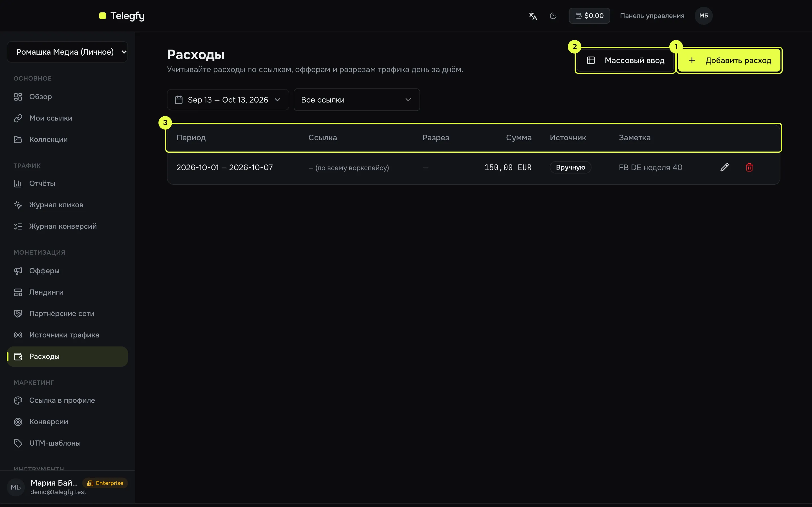Click the Enterprise plan badge
The width and height of the screenshot is (812, 507).
(x=105, y=483)
